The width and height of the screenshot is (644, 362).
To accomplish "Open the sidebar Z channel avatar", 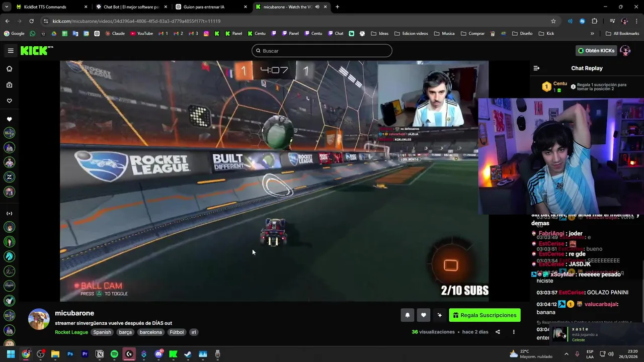I will point(9,177).
